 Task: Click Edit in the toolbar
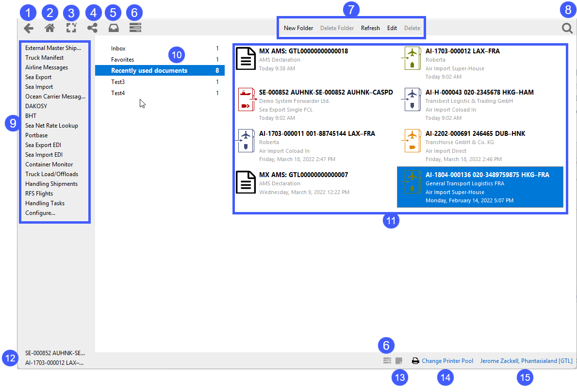pyautogui.click(x=392, y=28)
